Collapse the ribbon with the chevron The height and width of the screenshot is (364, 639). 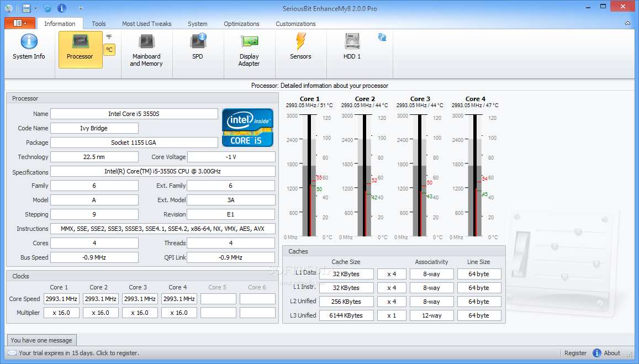point(627,23)
